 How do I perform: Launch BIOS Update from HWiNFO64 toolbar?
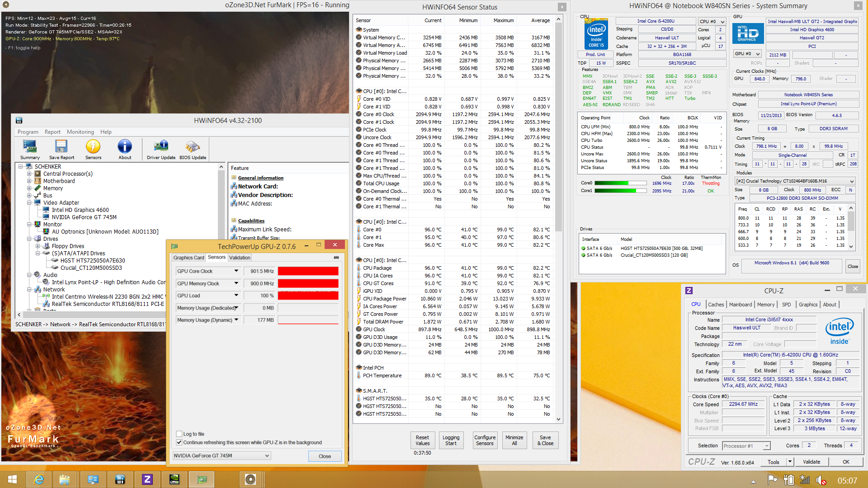(x=193, y=150)
